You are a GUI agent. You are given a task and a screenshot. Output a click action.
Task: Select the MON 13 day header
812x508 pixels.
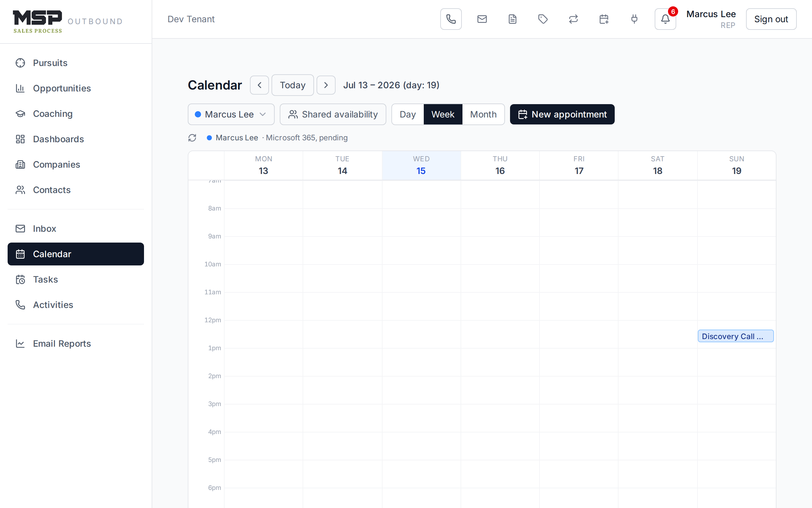coord(263,165)
